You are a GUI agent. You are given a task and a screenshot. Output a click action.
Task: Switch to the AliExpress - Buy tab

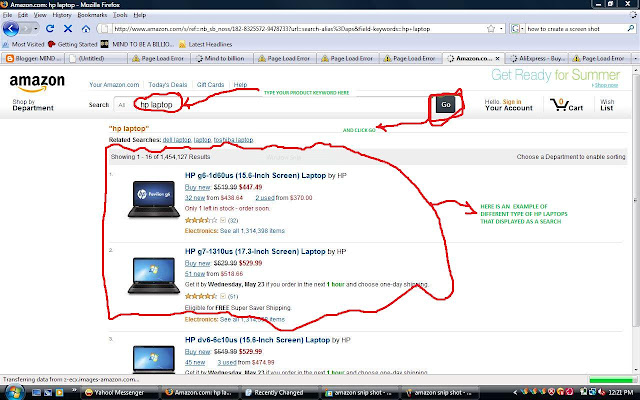pyautogui.click(x=537, y=59)
